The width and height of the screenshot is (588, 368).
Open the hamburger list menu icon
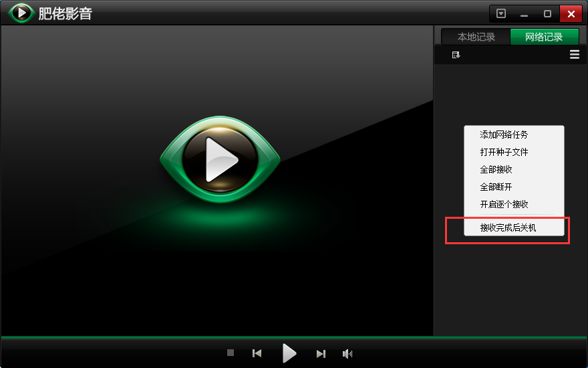click(x=575, y=55)
